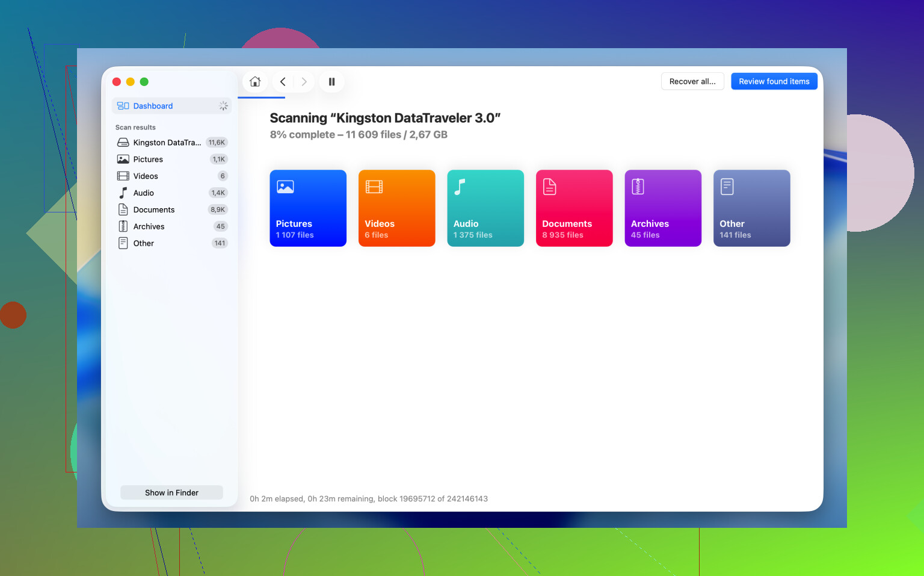924x576 pixels.
Task: Click the Scan results section header
Action: [x=135, y=128]
